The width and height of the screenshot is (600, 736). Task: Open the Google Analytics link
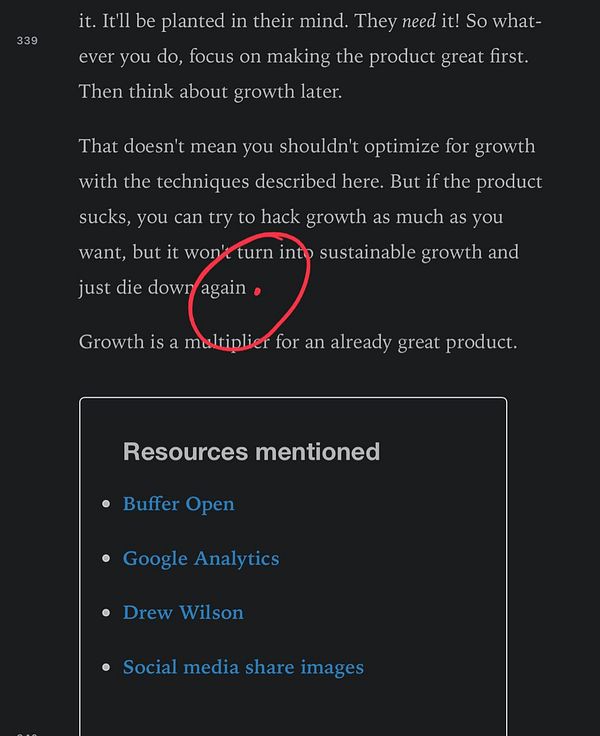(x=201, y=559)
